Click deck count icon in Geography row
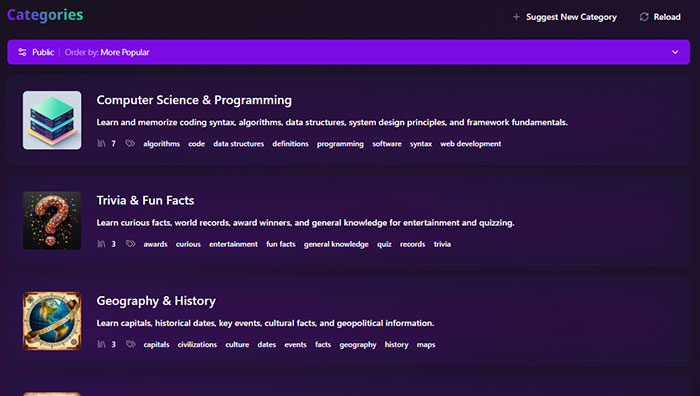Screen dimensions: 700x396 [101, 345]
